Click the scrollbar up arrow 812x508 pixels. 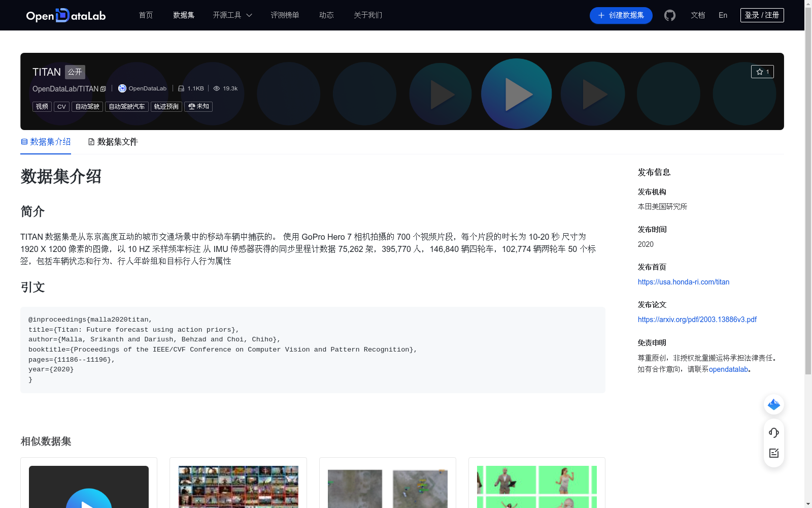[x=808, y=4]
